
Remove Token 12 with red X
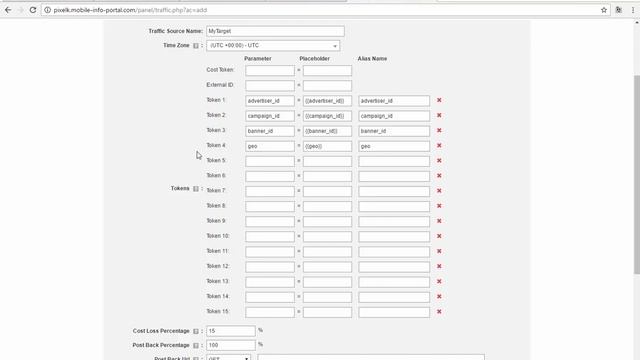(439, 266)
